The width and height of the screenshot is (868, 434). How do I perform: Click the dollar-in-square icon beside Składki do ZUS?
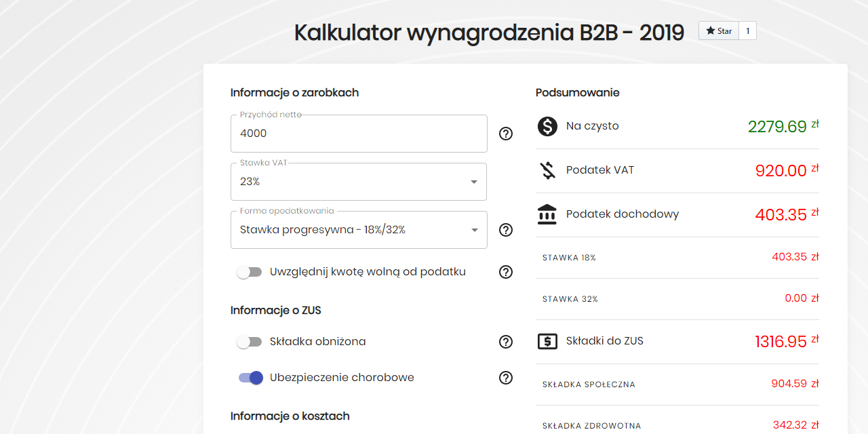point(547,340)
